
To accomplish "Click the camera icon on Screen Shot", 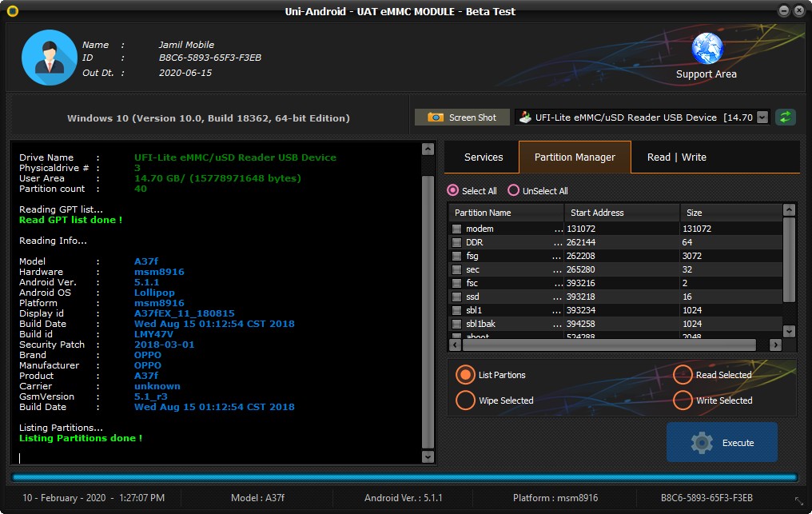I will click(x=436, y=118).
